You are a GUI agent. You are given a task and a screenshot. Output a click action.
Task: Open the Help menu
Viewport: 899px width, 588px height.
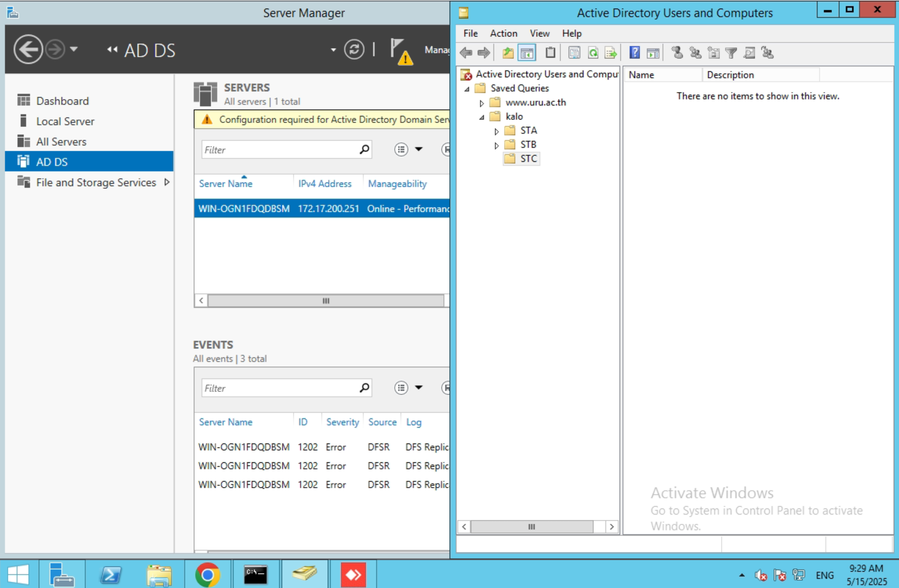[572, 34]
